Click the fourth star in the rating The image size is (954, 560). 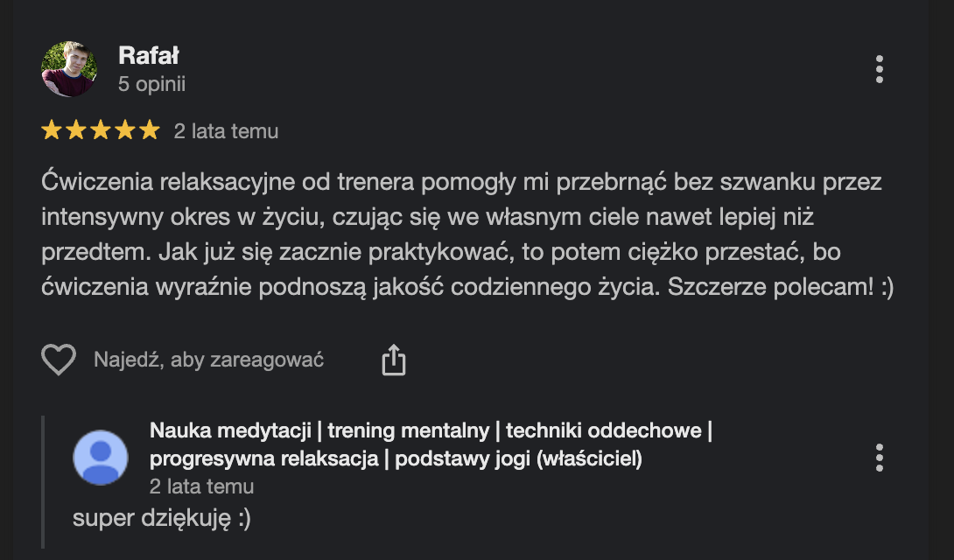coord(125,131)
